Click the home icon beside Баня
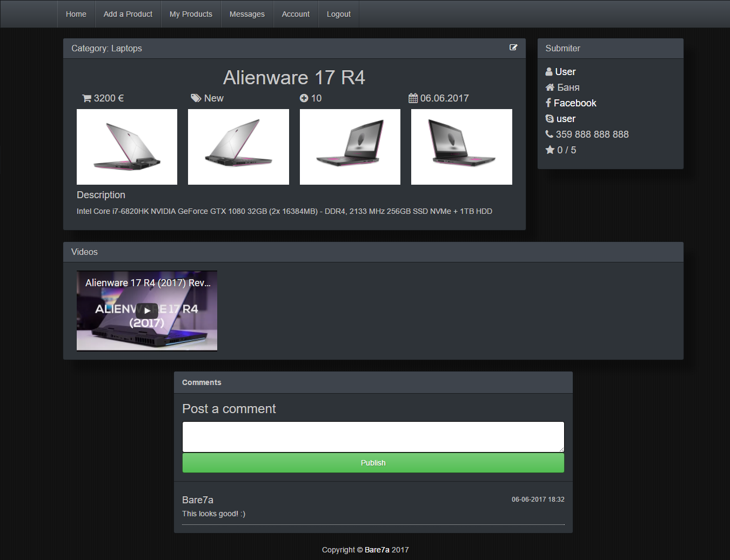This screenshot has height=560, width=730. tap(550, 87)
